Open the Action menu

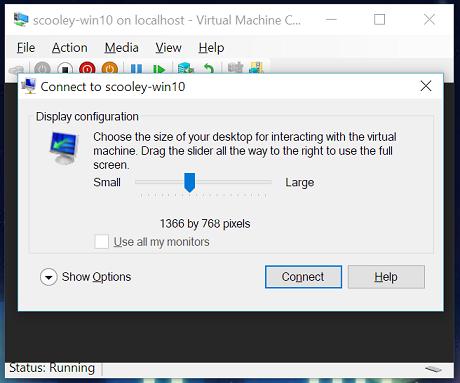70,48
